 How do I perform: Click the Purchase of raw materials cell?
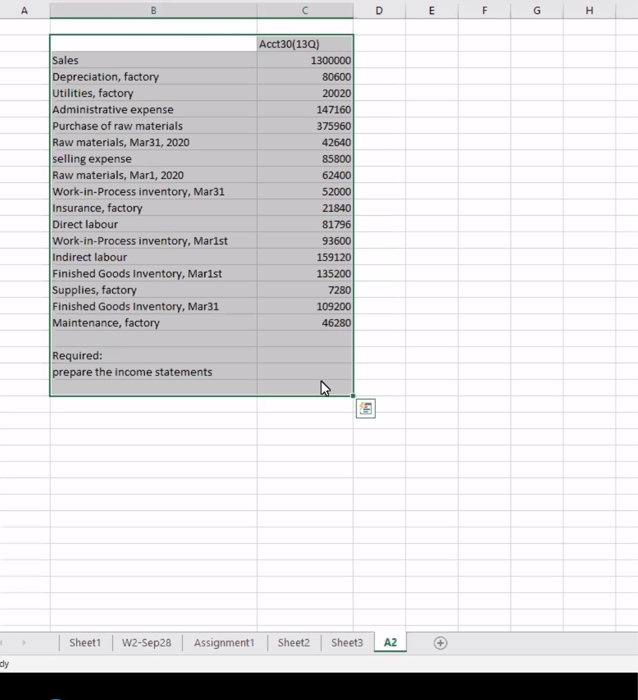coord(154,126)
